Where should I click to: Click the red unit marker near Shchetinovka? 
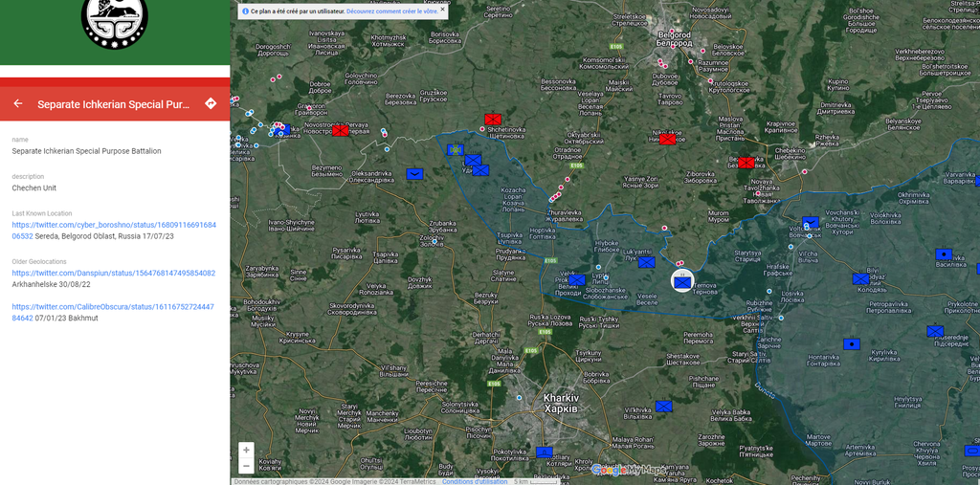(x=493, y=120)
